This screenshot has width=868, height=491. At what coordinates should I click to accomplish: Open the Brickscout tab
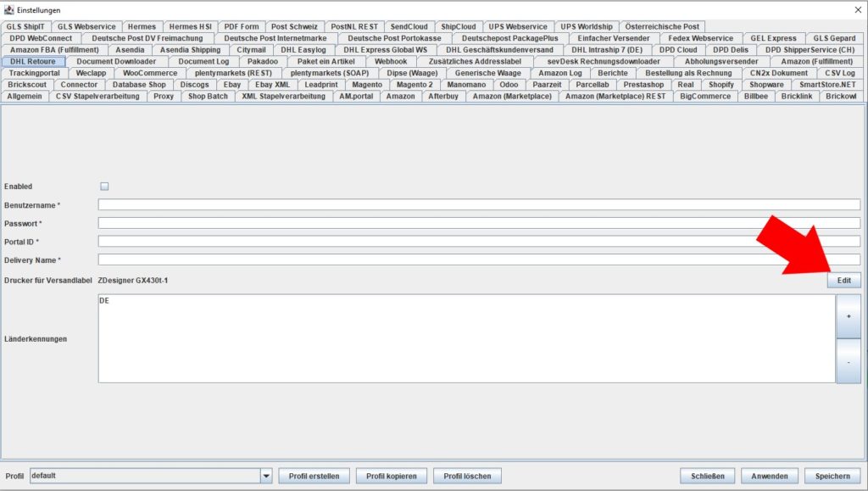[x=27, y=85]
